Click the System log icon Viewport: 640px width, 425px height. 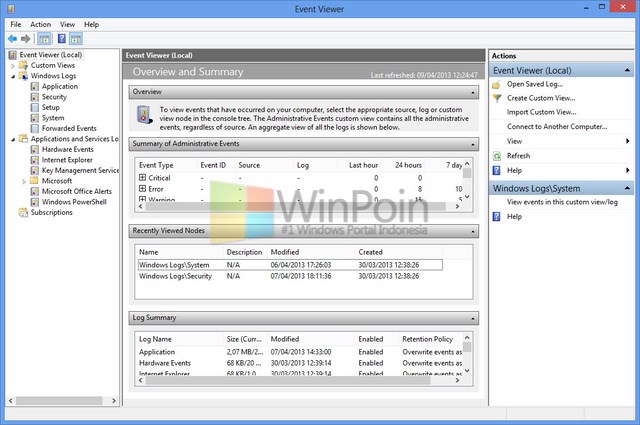pyautogui.click(x=35, y=118)
